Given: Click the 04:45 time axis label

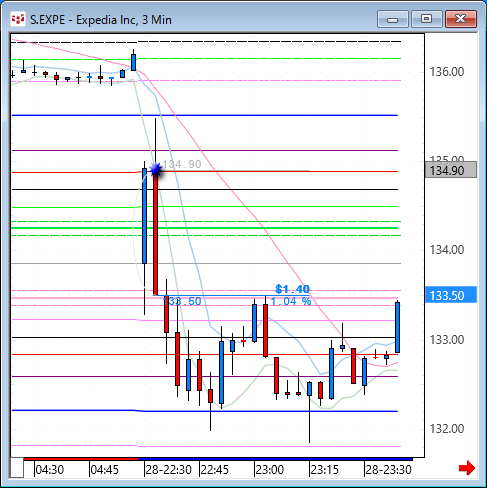Looking at the screenshot, I should pos(105,470).
